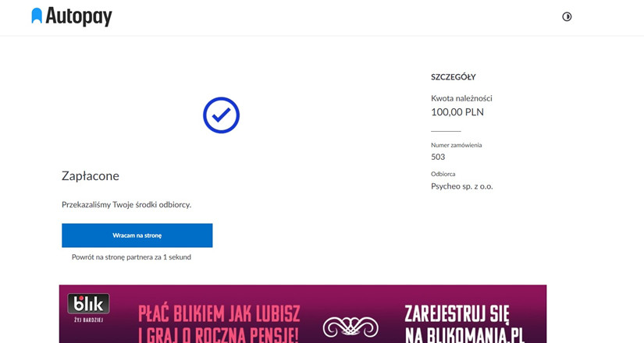Image resolution: width=644 pixels, height=343 pixels.
Task: Click the Autopay wordmark text
Action: (x=78, y=16)
